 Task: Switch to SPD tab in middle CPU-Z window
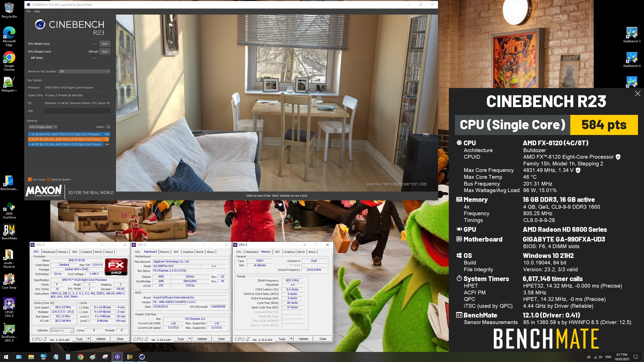click(176, 252)
